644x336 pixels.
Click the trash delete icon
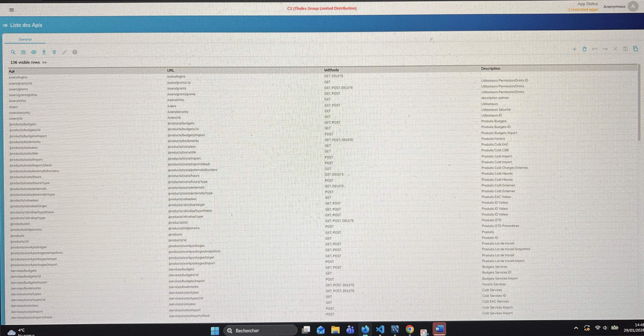pos(585,49)
